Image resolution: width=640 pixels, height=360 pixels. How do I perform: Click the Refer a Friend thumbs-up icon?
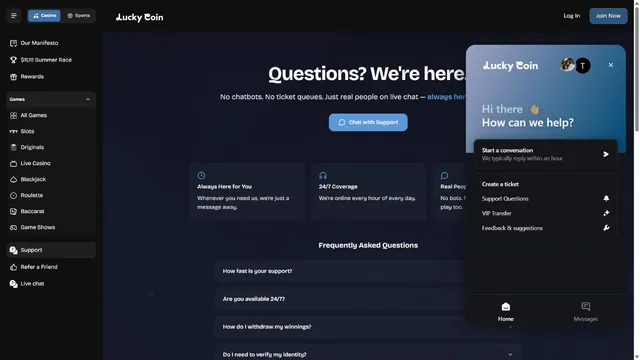(x=13, y=267)
